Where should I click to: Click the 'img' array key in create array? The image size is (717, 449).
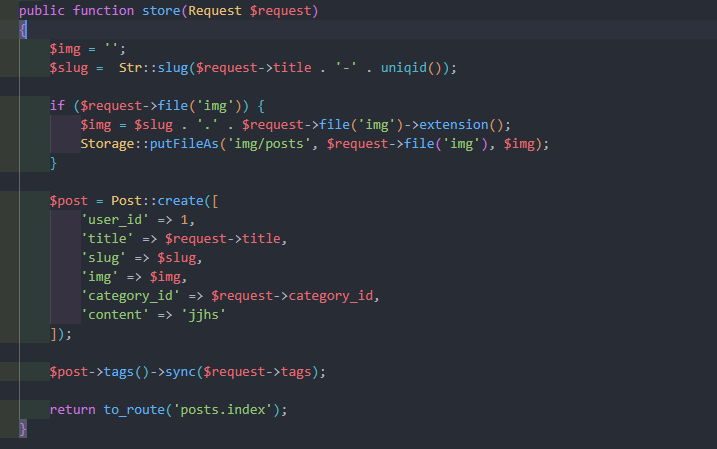(x=100, y=277)
